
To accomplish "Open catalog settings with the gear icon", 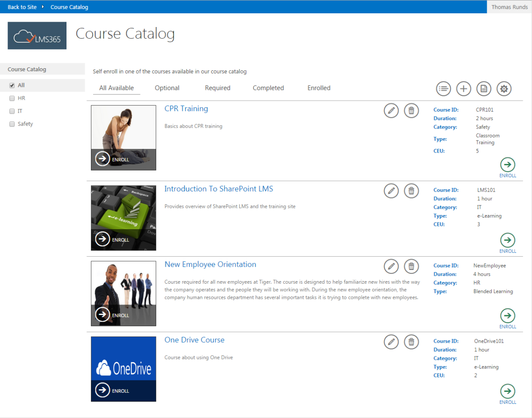I will coord(504,89).
